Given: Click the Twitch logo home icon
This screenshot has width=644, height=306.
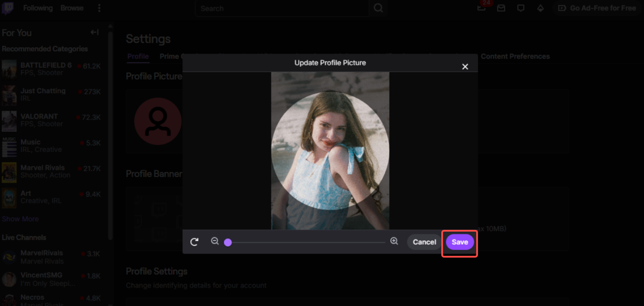Looking at the screenshot, I should (x=8, y=8).
